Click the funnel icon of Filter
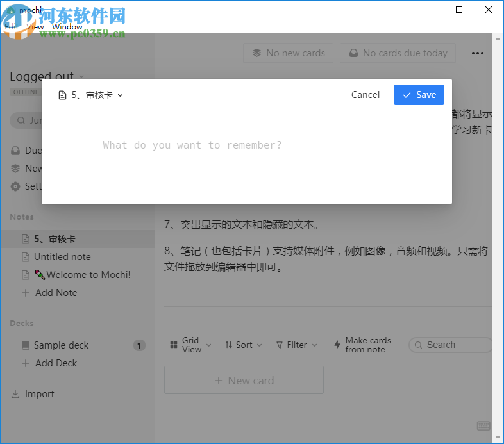 pos(280,345)
